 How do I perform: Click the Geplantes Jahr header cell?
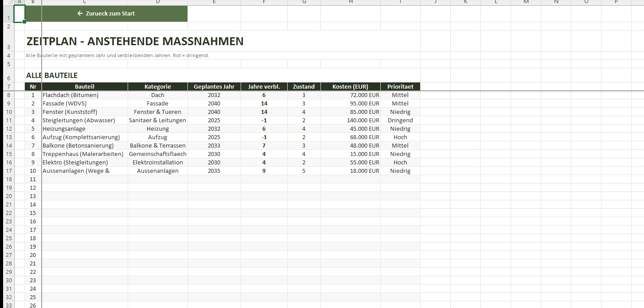click(x=214, y=87)
